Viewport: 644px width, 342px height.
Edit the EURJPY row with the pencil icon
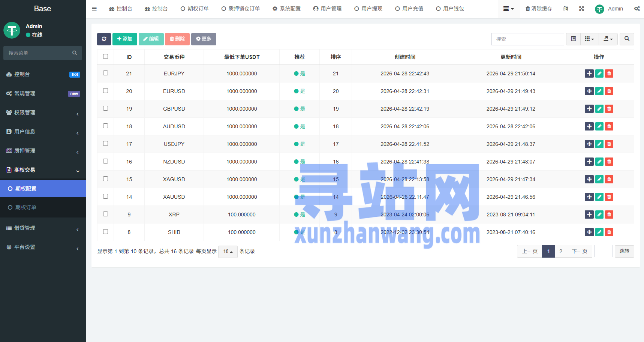pyautogui.click(x=599, y=73)
